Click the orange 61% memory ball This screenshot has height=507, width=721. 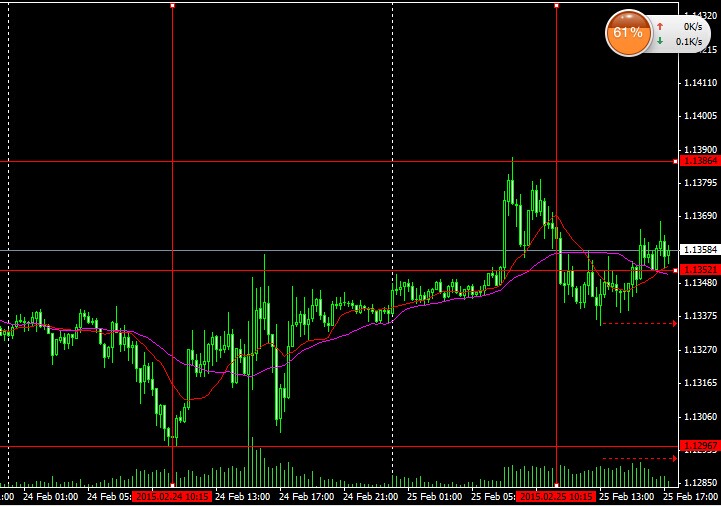(627, 33)
